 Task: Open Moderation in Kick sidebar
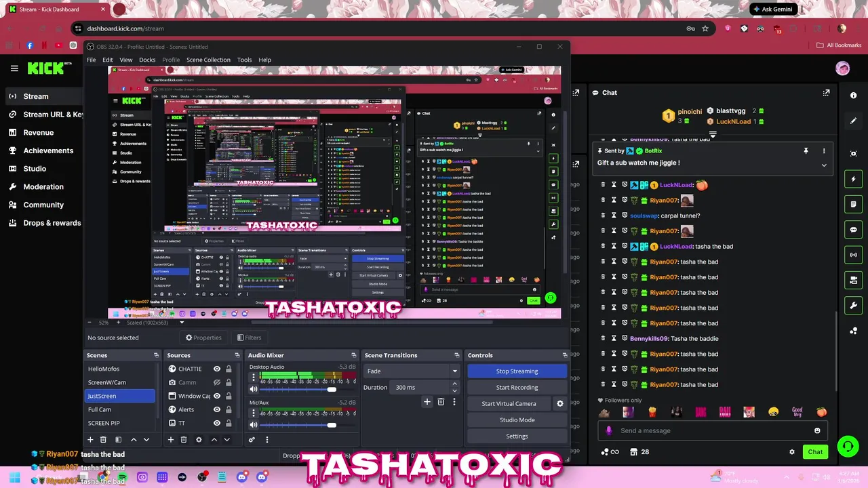pyautogui.click(x=43, y=186)
